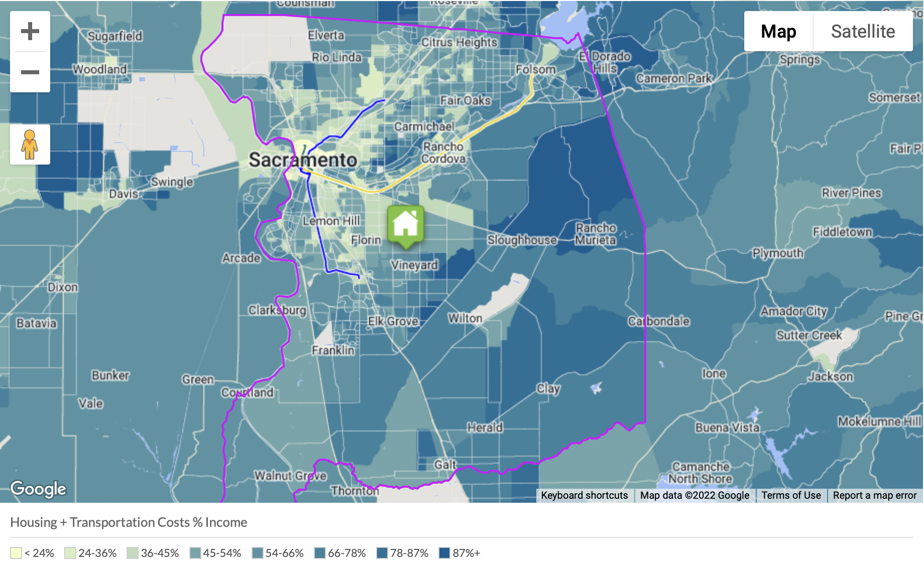Click the green home location marker
This screenshot has height=571, width=924.
(406, 225)
